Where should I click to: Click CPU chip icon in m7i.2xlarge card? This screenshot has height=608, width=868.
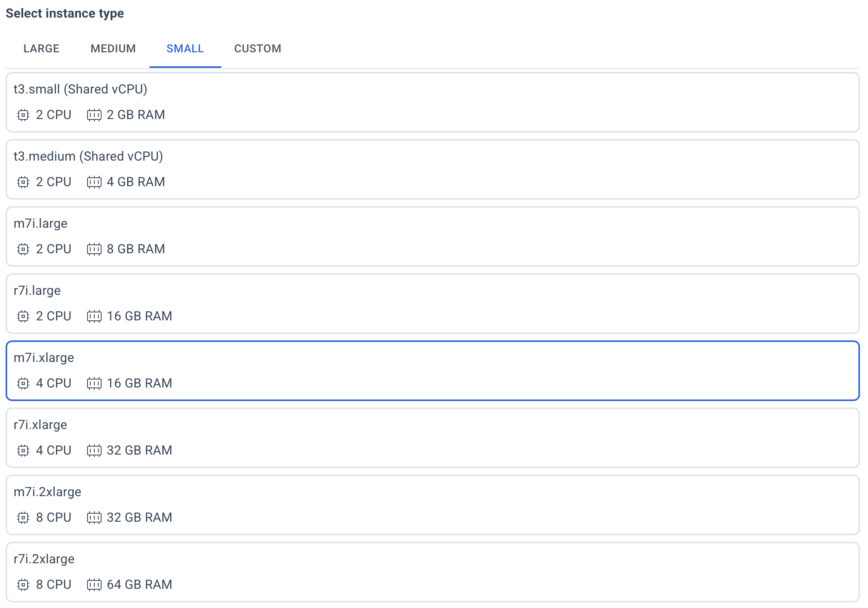click(x=23, y=518)
